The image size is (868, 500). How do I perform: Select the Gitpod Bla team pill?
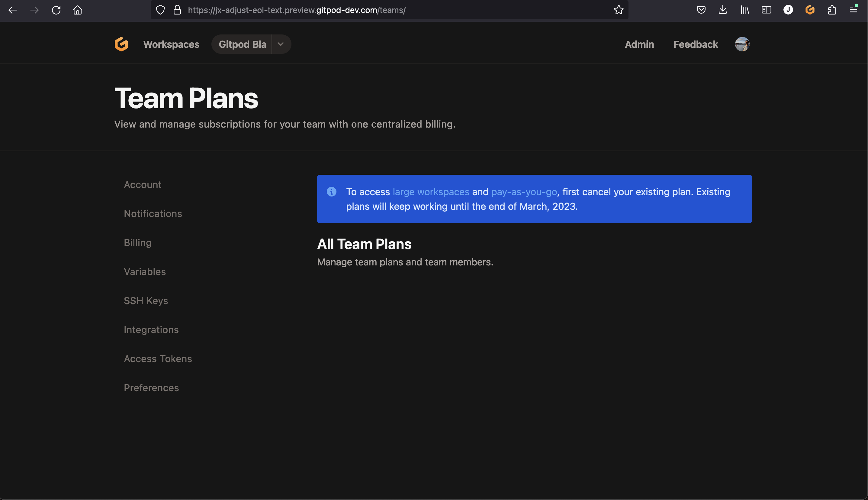click(x=242, y=44)
